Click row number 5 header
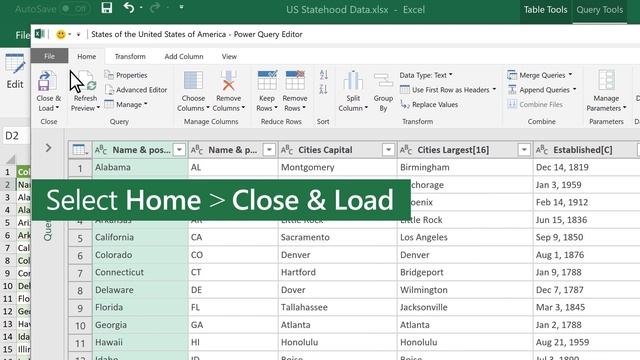The height and width of the screenshot is (360, 640). point(80,238)
